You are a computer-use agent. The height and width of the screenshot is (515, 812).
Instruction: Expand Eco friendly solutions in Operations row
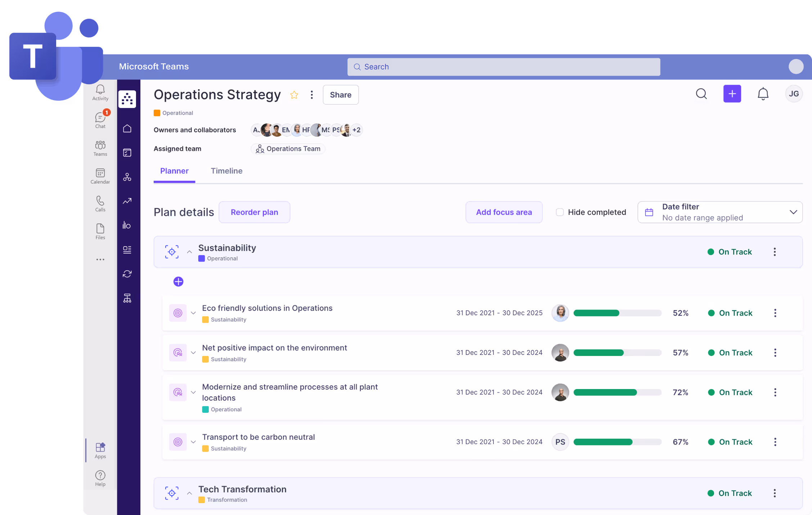(x=193, y=313)
